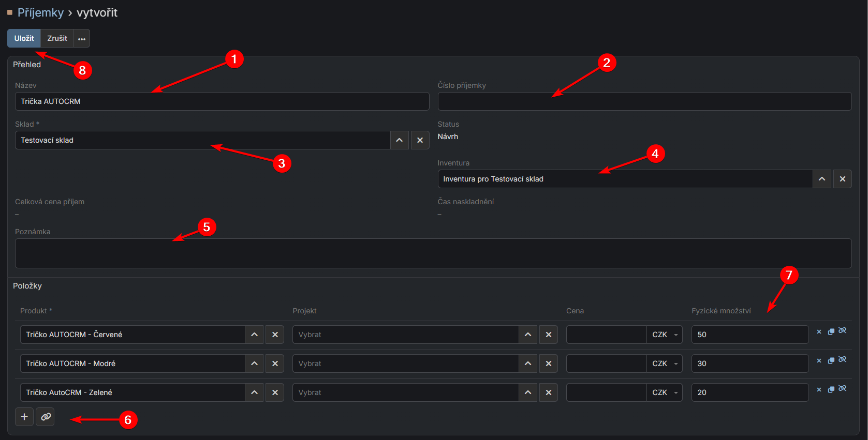Cancel with the Zrušit button

57,38
